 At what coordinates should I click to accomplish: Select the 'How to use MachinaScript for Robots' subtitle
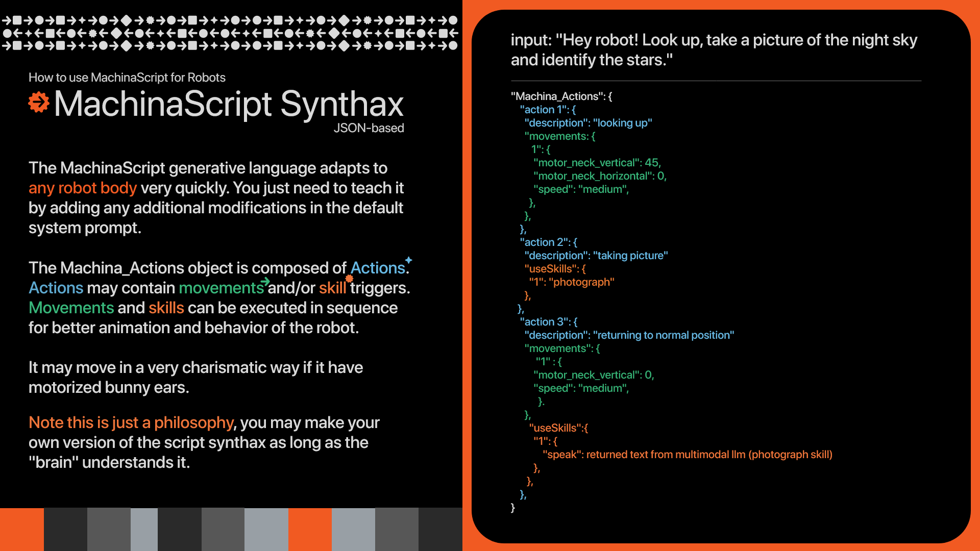coord(127,78)
